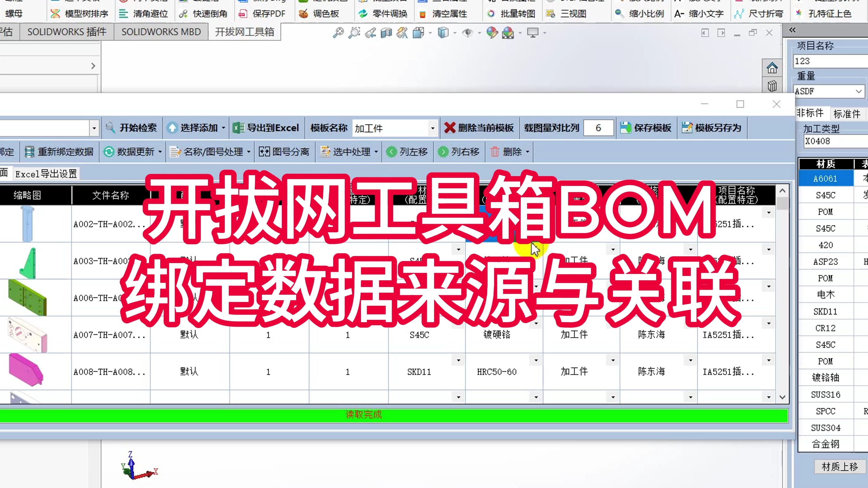The image size is (868, 488).
Task: Click 重新绑定数据 button
Action: click(59, 152)
